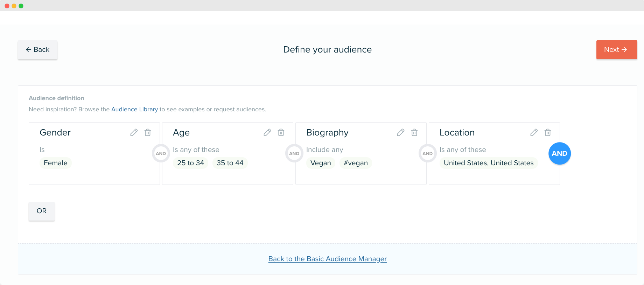This screenshot has height=285, width=644.
Task: Click the Define your audience heading
Action: click(x=328, y=50)
